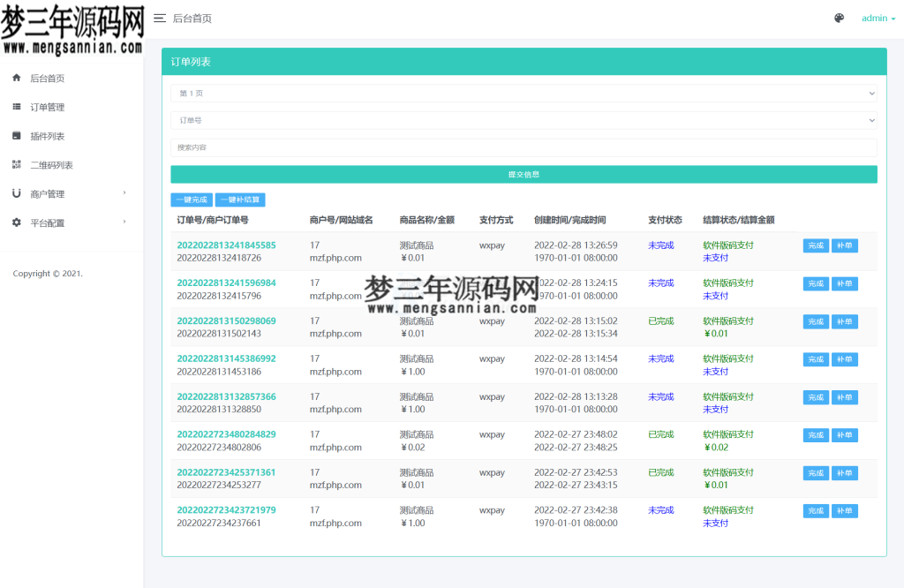Click the 一键补结算 button
Image resolution: width=904 pixels, height=588 pixels.
[x=240, y=200]
